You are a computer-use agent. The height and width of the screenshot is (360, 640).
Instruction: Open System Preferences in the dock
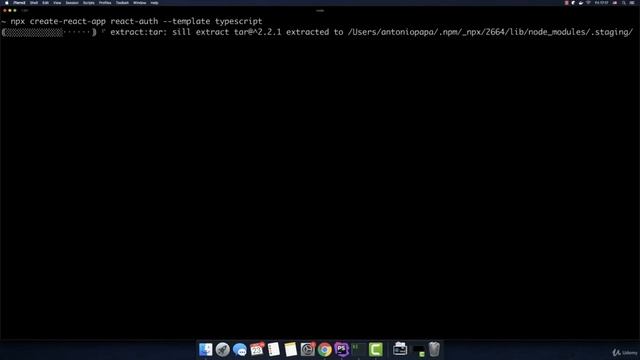308,349
